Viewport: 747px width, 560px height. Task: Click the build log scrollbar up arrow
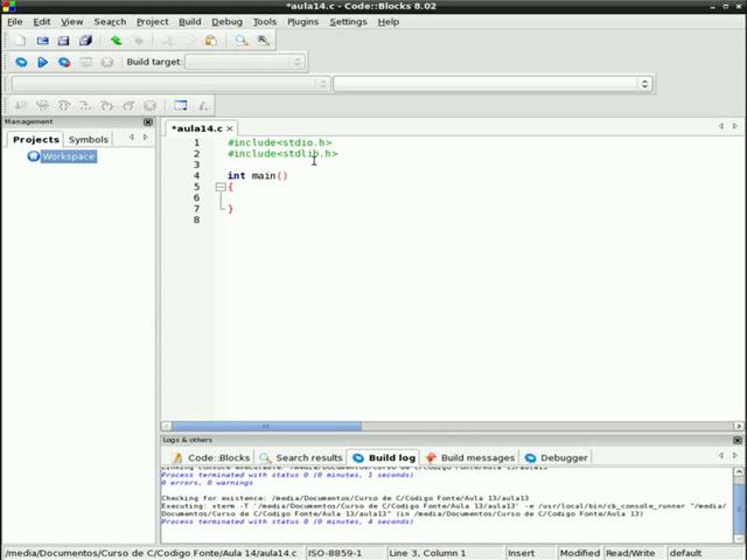tap(739, 472)
